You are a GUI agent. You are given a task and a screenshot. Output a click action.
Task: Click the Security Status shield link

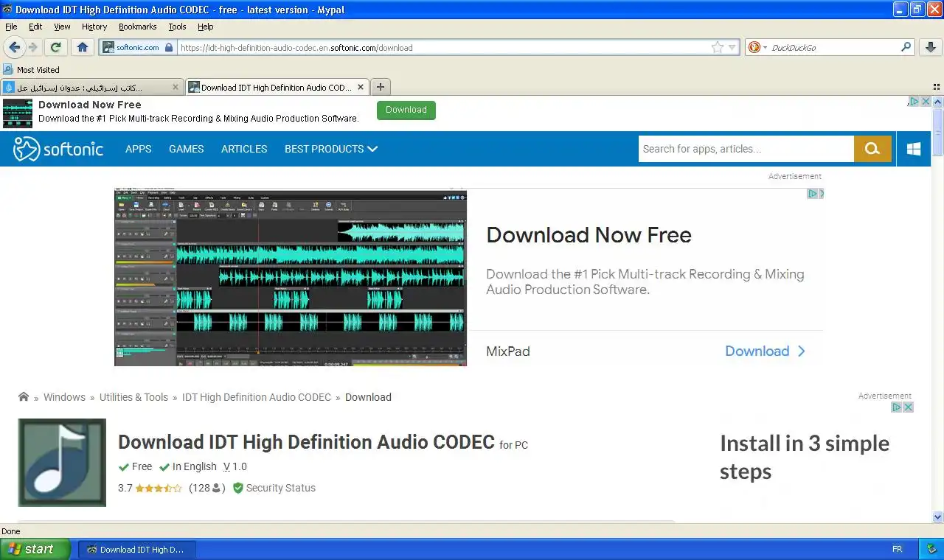[274, 488]
